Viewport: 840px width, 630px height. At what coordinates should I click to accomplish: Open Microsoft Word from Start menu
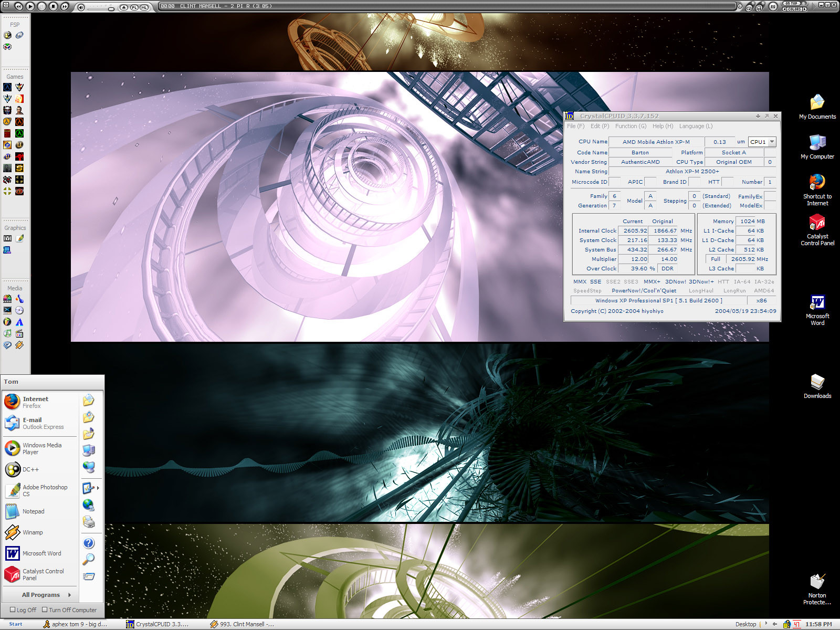40,553
